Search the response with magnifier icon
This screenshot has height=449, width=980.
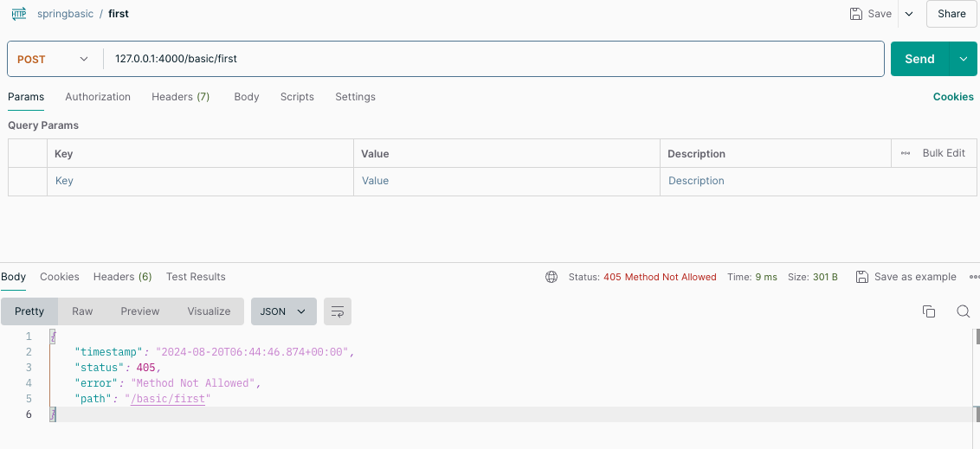[963, 311]
